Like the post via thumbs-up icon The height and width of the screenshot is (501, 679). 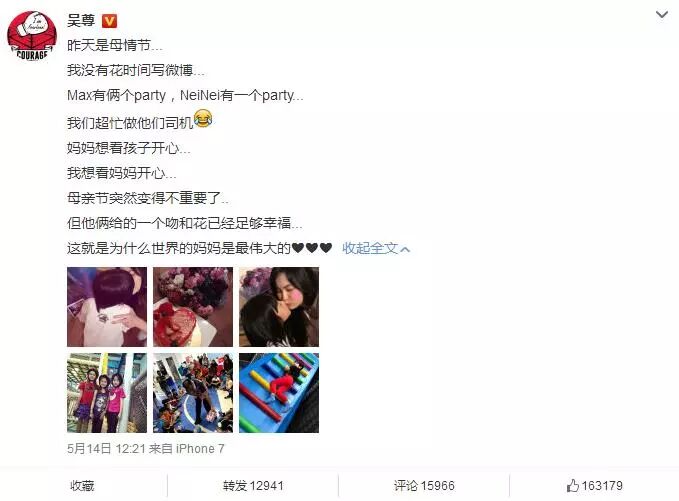(x=572, y=485)
